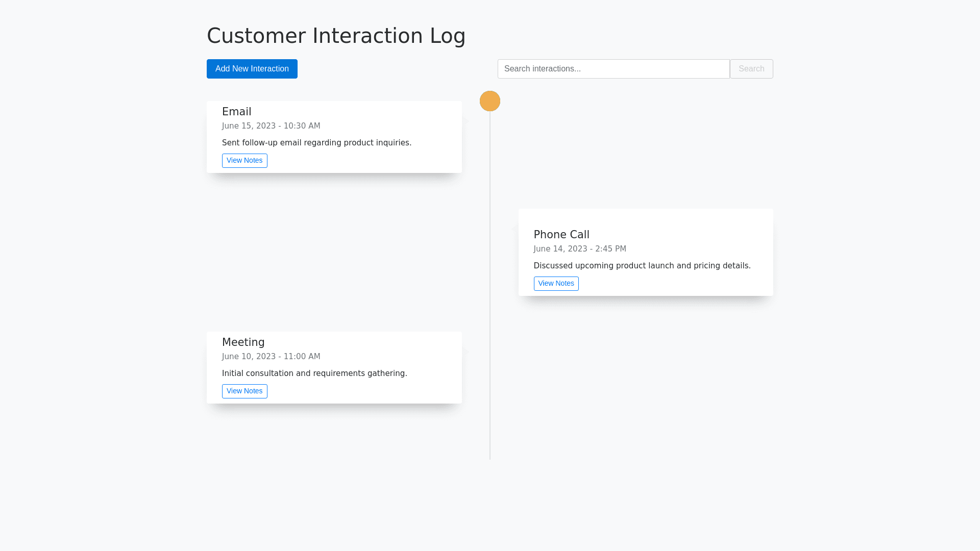Image resolution: width=980 pixels, height=551 pixels.
Task: Click the Customer Interaction Log page title
Action: (x=336, y=36)
